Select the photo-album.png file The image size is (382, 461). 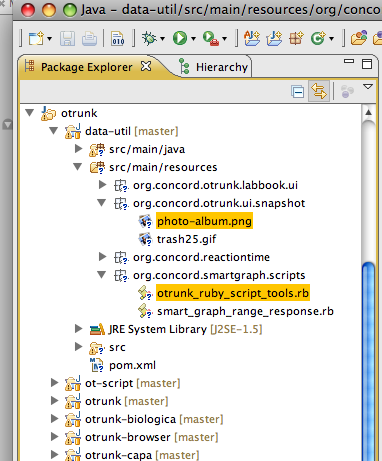click(204, 221)
